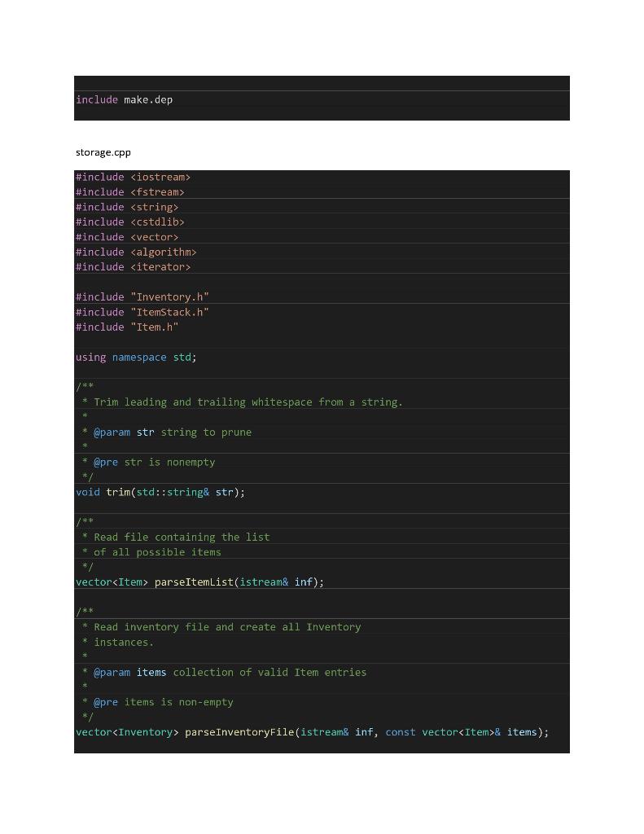Click the '#include "Inventory.h"' line
Viewport: 644px width, 834px height.
142,296
